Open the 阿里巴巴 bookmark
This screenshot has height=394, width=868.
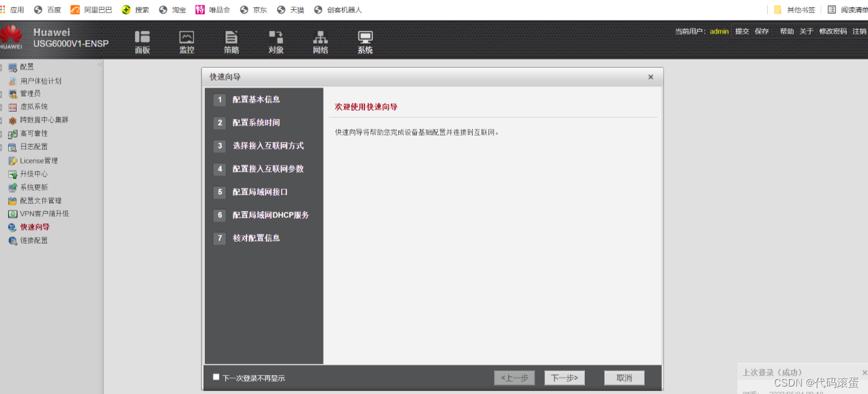tap(91, 10)
